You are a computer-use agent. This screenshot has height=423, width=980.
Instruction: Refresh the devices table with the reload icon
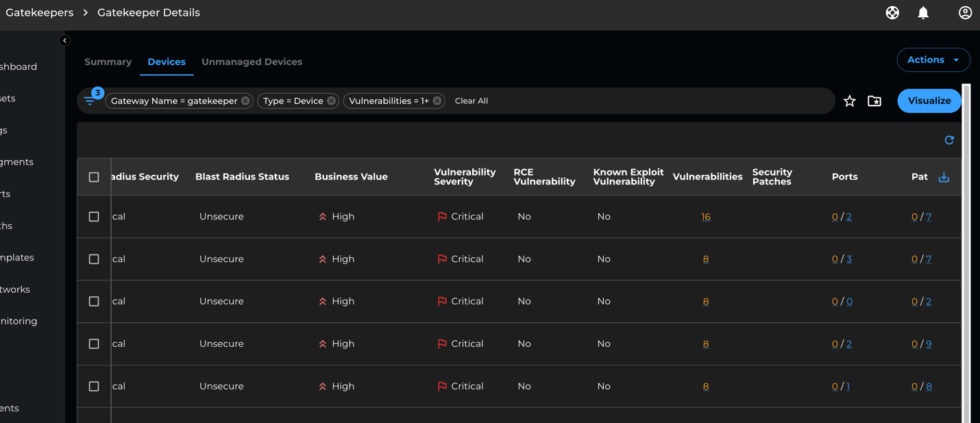pyautogui.click(x=949, y=140)
